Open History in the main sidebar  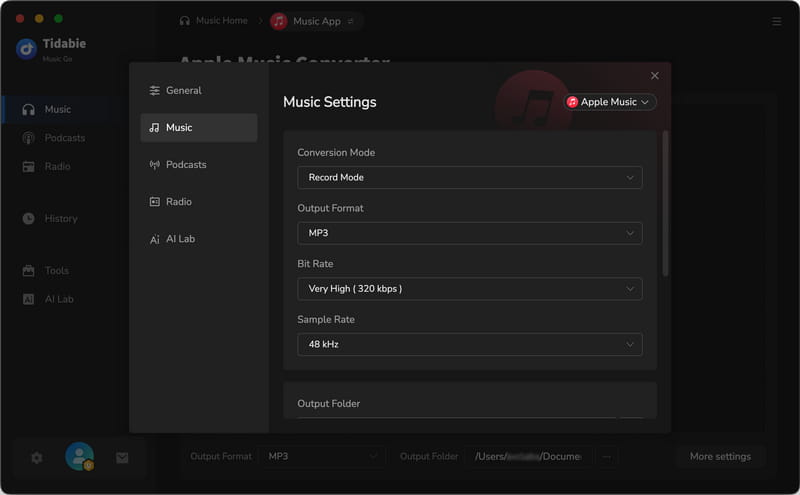61,218
